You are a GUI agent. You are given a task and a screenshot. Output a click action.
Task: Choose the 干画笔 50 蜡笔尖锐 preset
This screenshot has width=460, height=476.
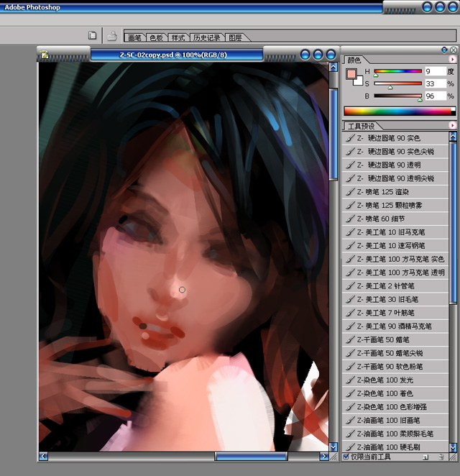point(395,353)
